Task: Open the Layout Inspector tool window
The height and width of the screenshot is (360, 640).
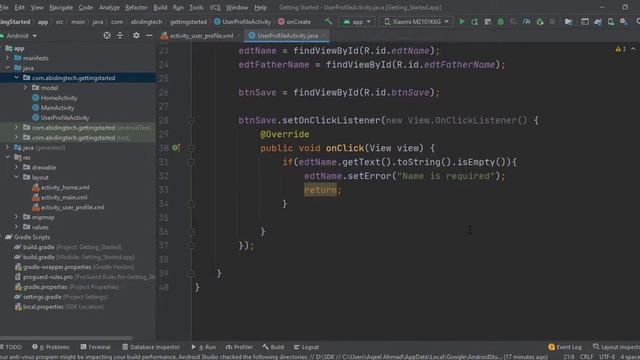Action: (x=616, y=347)
